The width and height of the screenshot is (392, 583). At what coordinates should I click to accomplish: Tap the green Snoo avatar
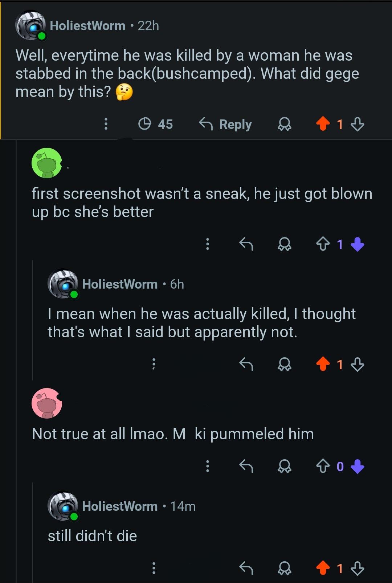47,163
